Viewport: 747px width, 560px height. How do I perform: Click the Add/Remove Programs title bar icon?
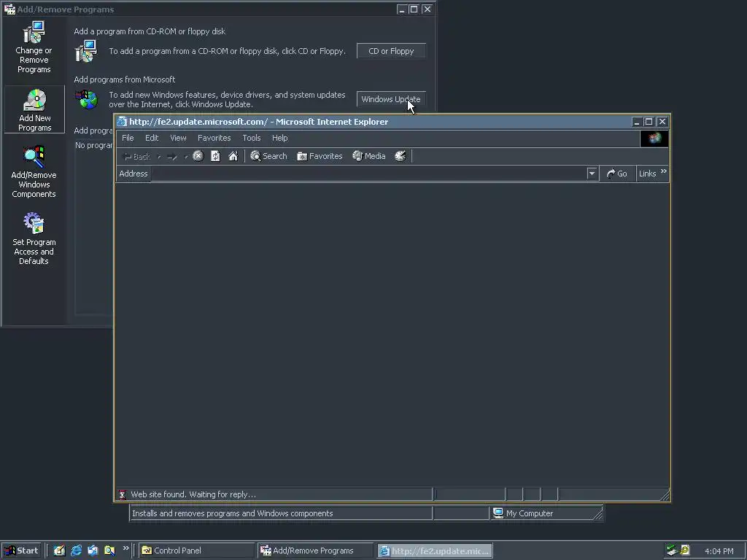pos(9,9)
